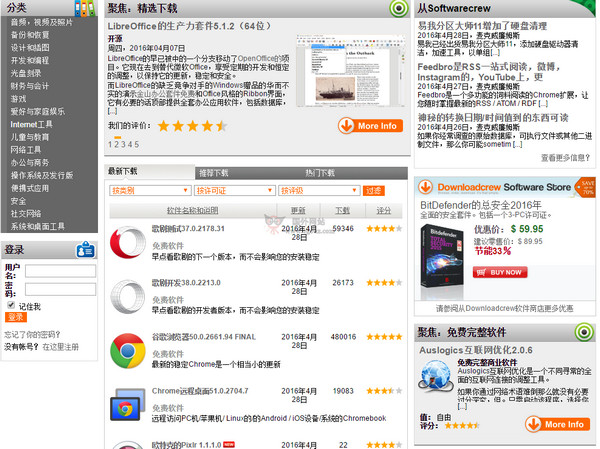This screenshot has height=449, width=600.
Task: Click the 用户名 input field
Action: pos(60,271)
